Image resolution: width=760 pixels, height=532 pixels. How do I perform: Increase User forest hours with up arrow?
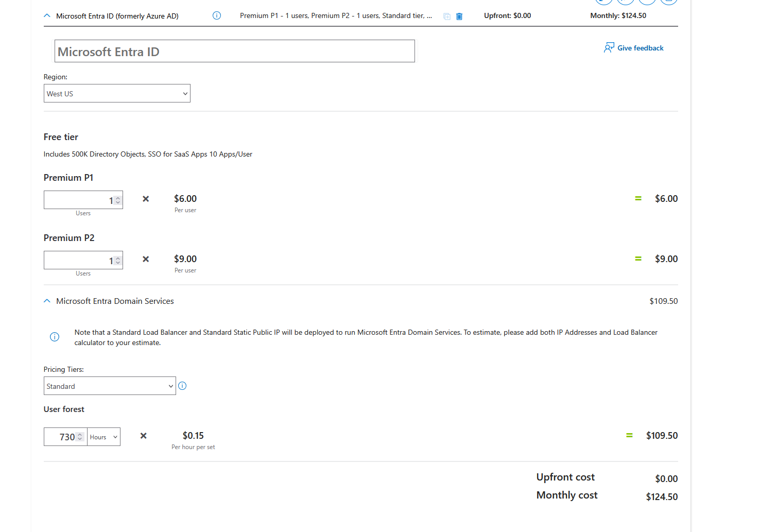tap(80, 434)
